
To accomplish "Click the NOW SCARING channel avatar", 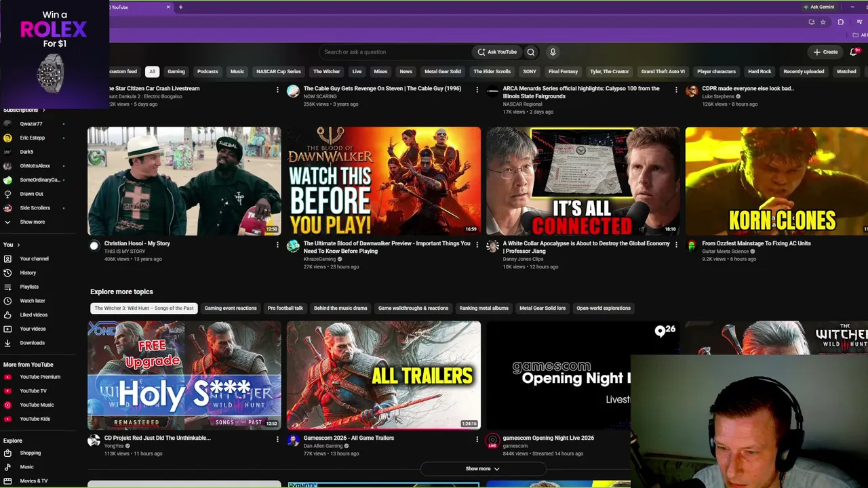I will coord(293,91).
